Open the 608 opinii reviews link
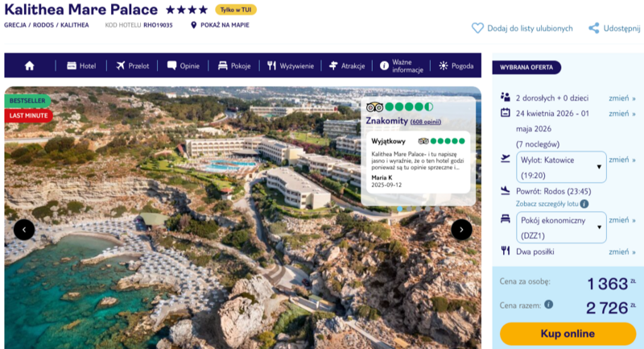This screenshot has width=644, height=349. 427,122
